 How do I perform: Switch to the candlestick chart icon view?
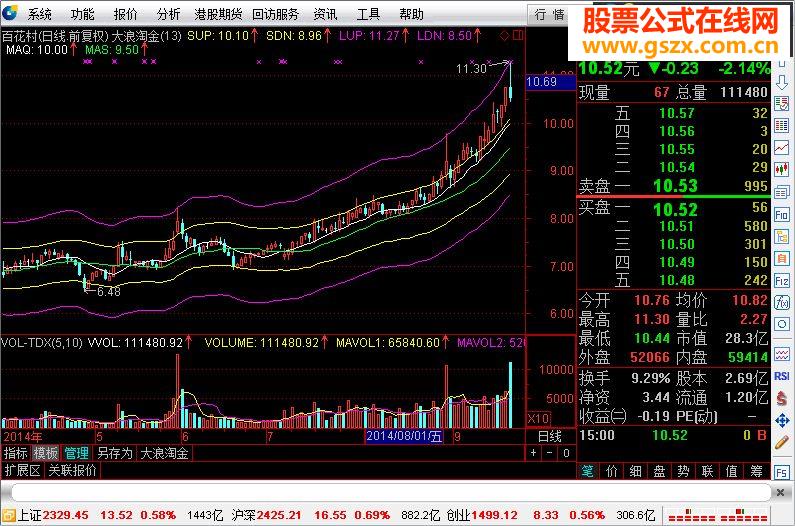coord(781,169)
